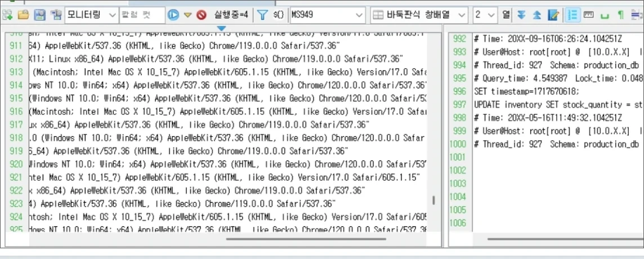Screen dimensions: 644x259
Task: Click the text on left pane line 924
Action: (228, 216)
